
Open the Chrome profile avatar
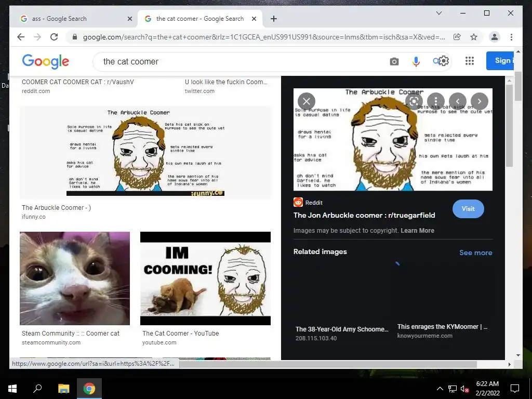tap(495, 37)
